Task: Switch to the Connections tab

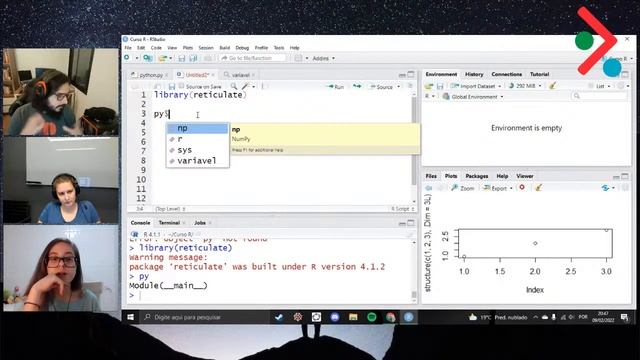Action: coord(507,74)
